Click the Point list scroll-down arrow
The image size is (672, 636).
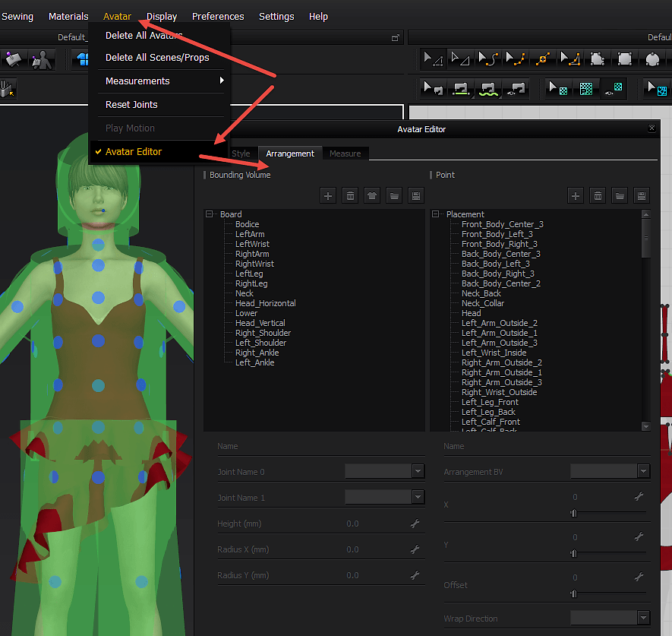click(x=646, y=426)
